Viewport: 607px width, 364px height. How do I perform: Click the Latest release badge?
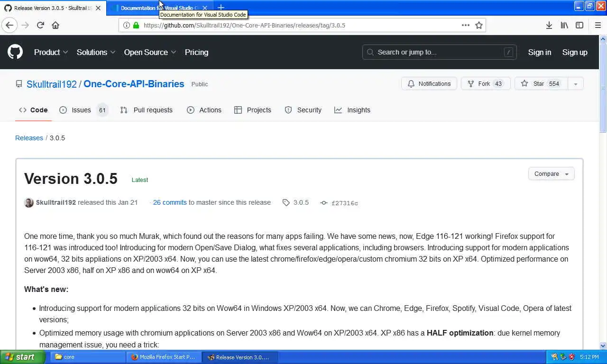[140, 180]
